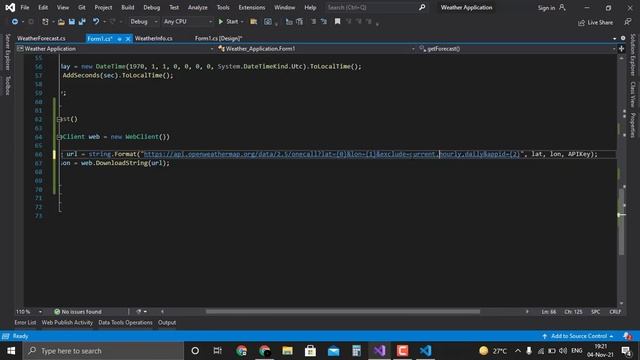640x360 pixels.
Task: Click the Navigate Backward arrow icon
Action: tap(15, 22)
